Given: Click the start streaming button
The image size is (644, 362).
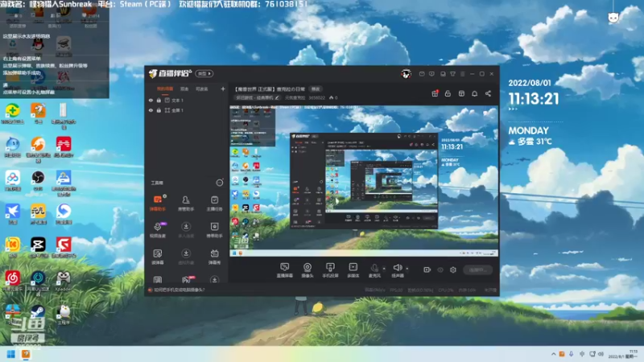Looking at the screenshot, I should coord(477,269).
